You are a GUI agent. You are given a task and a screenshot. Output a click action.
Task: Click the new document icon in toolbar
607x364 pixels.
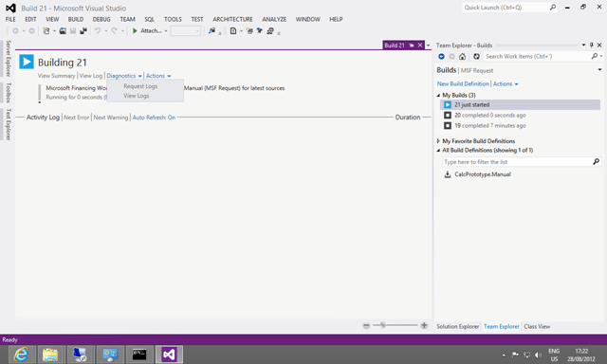233,31
